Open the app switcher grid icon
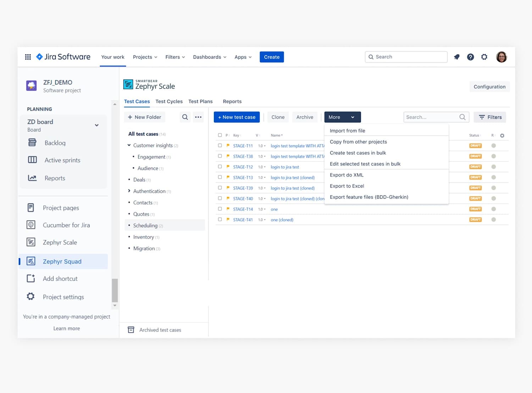This screenshot has height=393, width=532. tap(28, 57)
